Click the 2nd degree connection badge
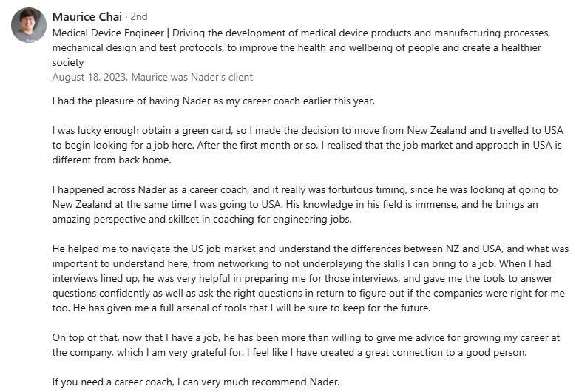 (x=139, y=17)
